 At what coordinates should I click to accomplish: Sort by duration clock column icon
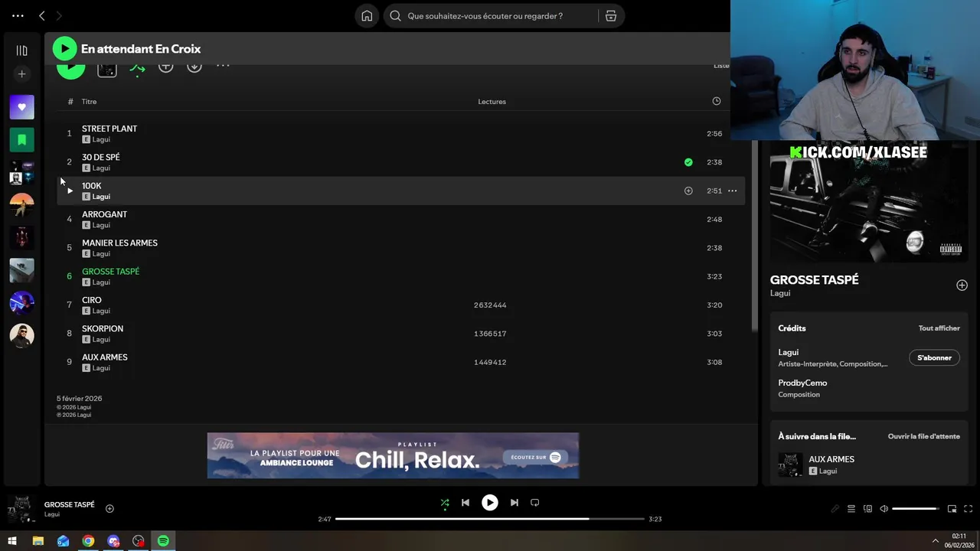click(x=716, y=101)
